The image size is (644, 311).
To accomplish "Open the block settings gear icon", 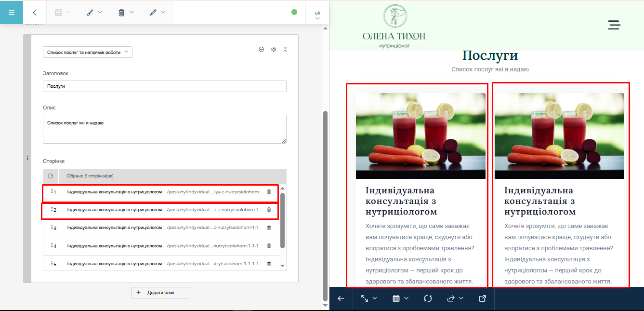I will (x=274, y=49).
